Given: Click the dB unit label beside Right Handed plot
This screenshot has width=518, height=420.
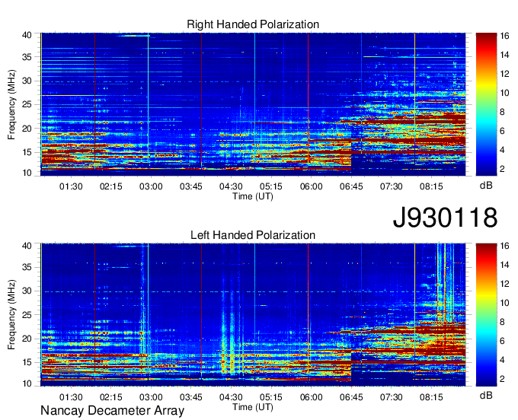Looking at the screenshot, I should point(486,186).
